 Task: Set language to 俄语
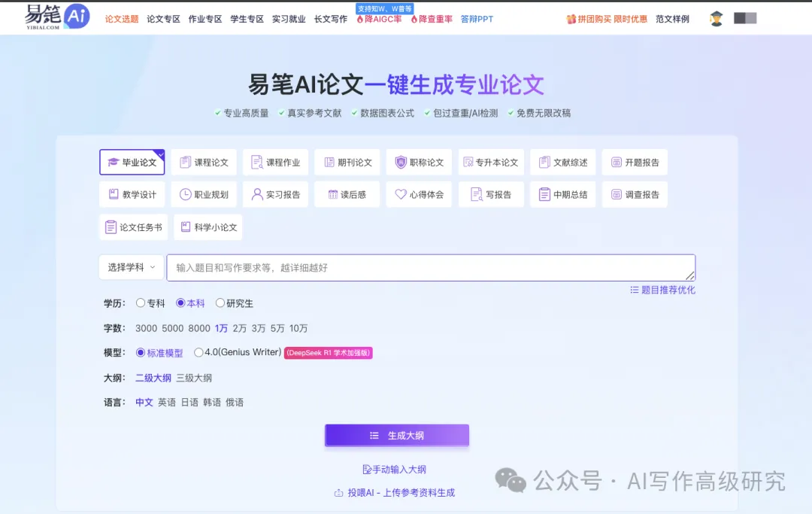(x=235, y=402)
